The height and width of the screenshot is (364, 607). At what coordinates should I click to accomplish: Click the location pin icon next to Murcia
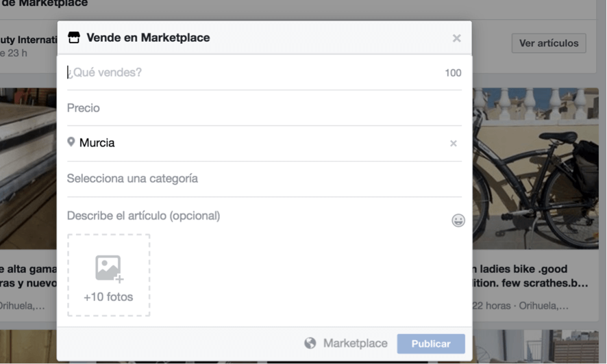[x=71, y=142]
